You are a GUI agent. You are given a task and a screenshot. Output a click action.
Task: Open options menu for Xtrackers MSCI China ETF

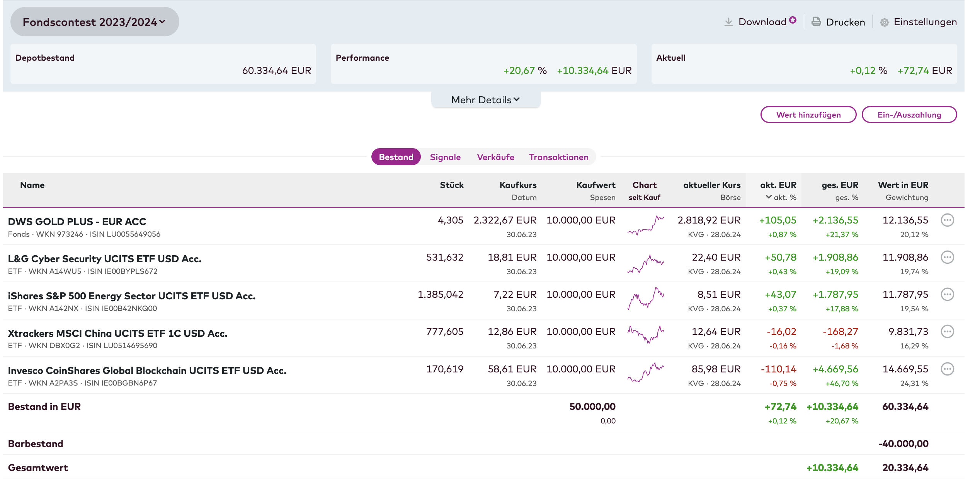point(947,332)
